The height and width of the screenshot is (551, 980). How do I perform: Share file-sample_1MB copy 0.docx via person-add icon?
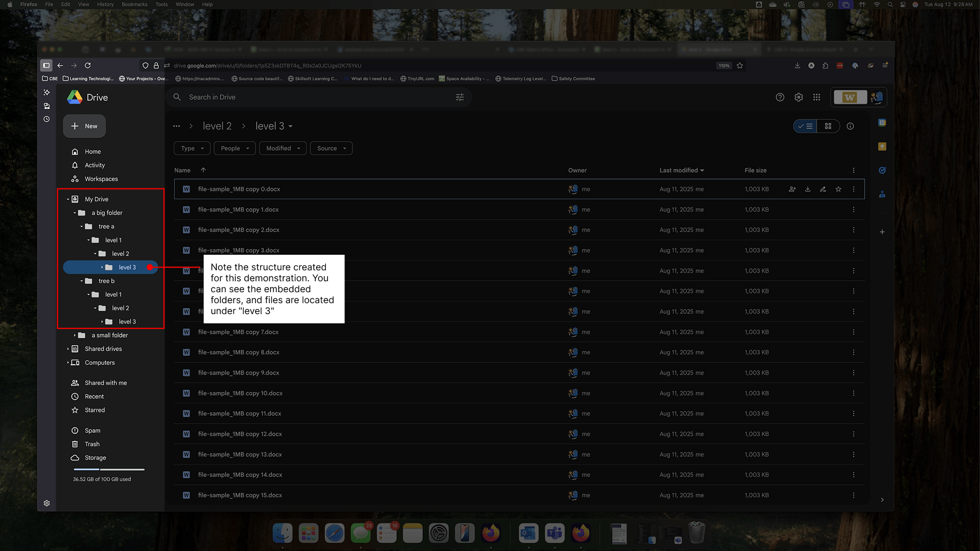click(792, 188)
